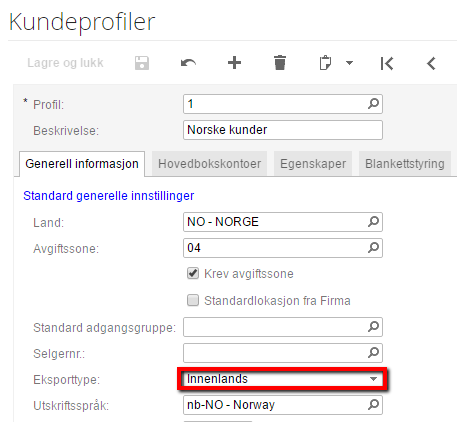Viewport: 457px width, 422px height.
Task: Open Utskriftsspråk lookup selector
Action: point(373,405)
